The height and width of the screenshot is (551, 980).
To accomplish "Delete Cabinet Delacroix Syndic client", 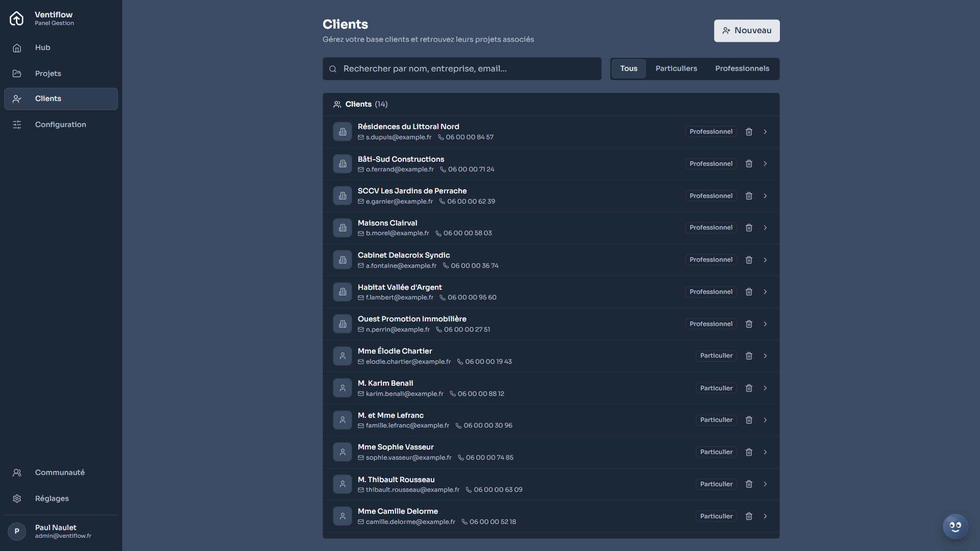I will click(749, 260).
